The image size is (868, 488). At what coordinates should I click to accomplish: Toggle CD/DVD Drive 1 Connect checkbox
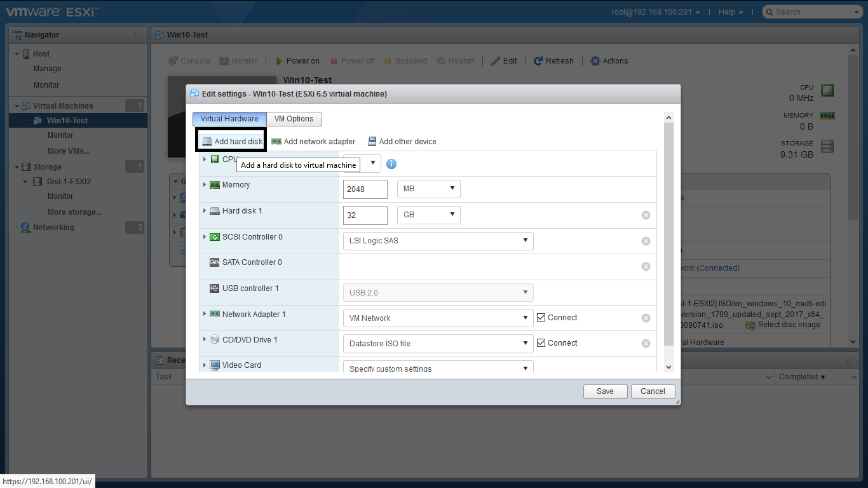541,343
